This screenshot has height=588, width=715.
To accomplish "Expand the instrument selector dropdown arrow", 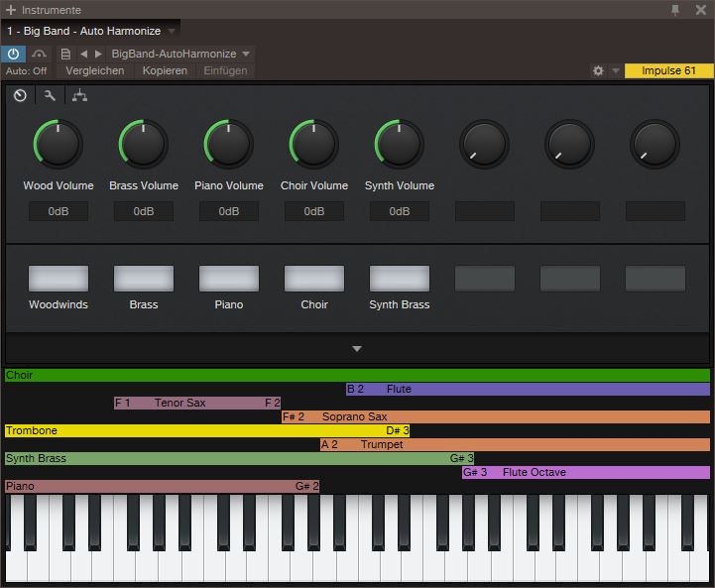I will click(172, 31).
